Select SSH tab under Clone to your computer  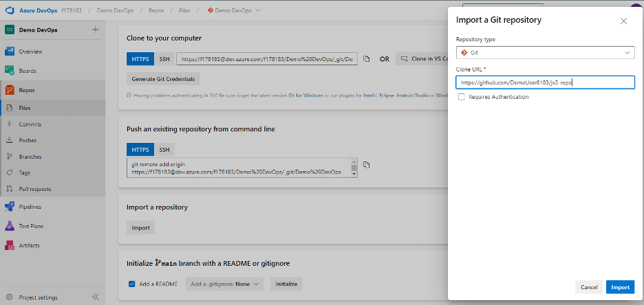[164, 59]
